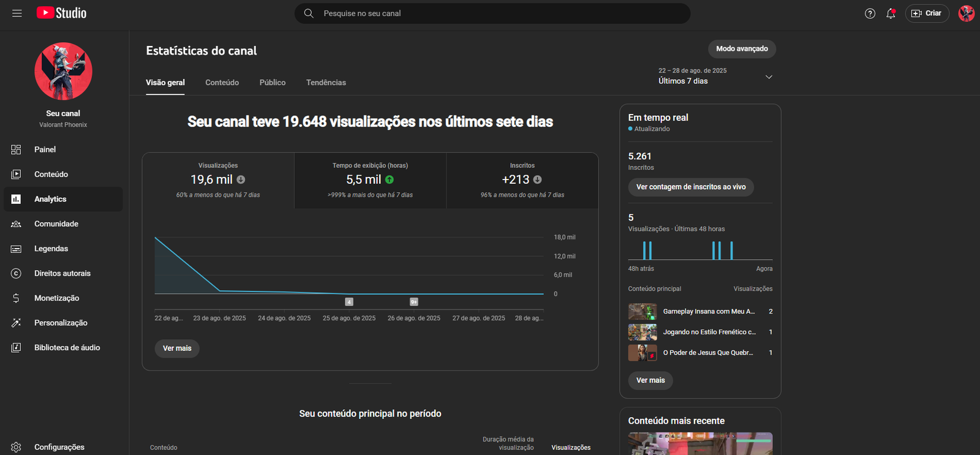Click the YouTube Studio logo
The width and height of the screenshot is (980, 455).
(61, 13)
